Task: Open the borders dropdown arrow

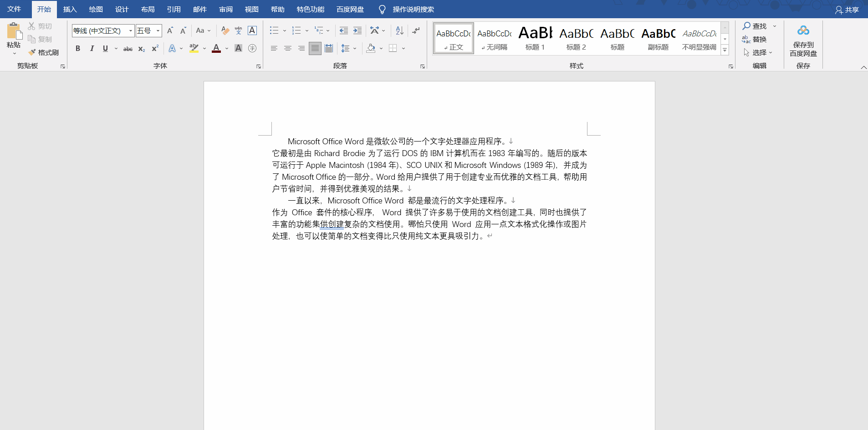Action: [403, 48]
